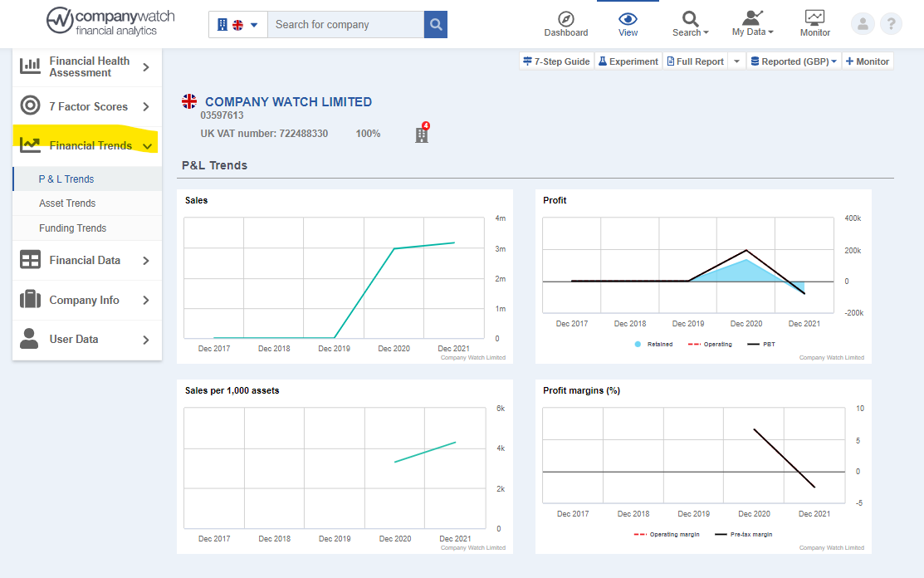
Task: Click the Financial Health bar chart icon
Action: 30,66
